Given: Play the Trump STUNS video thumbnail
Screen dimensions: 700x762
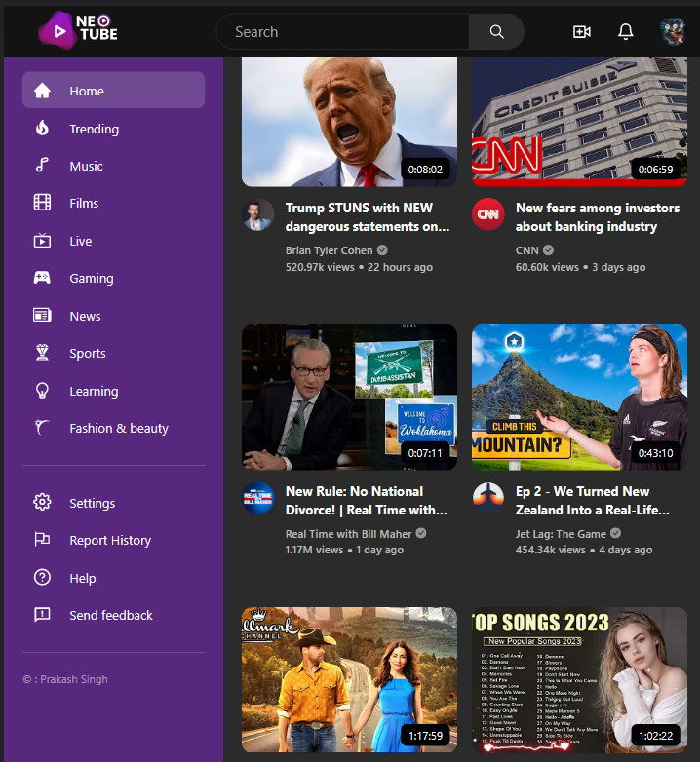Looking at the screenshot, I should pos(349,122).
